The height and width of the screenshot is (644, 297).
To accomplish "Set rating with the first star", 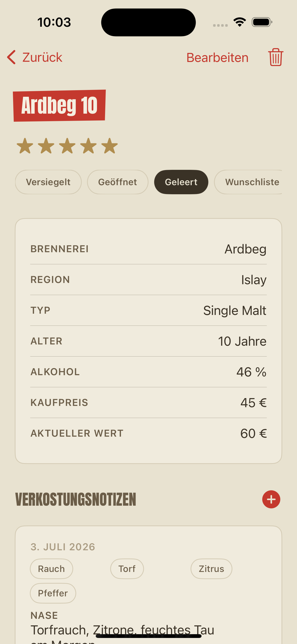I will (x=25, y=146).
